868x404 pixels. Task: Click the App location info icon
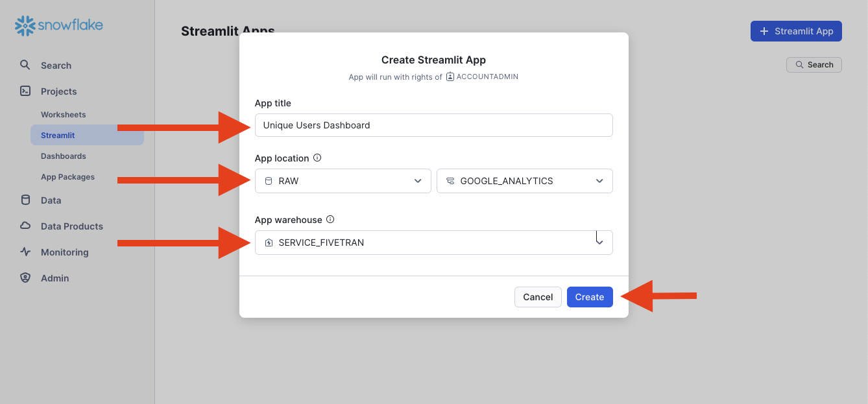(x=317, y=158)
